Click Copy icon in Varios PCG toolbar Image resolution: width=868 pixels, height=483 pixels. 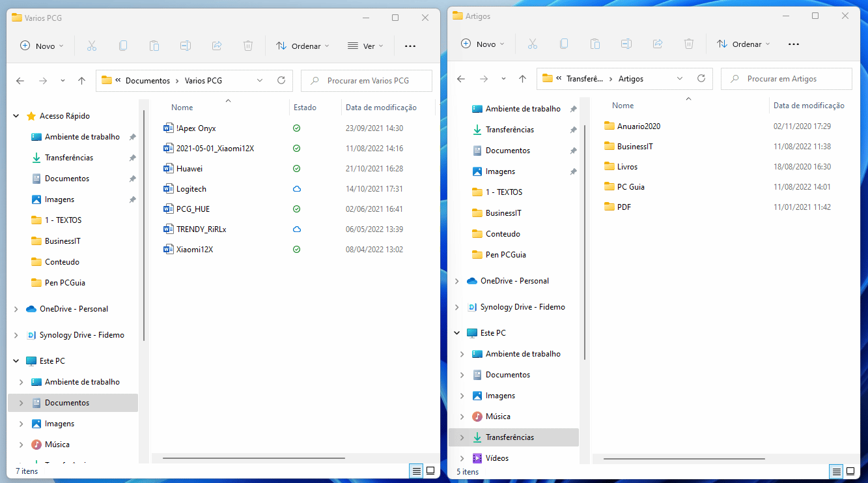tap(123, 46)
